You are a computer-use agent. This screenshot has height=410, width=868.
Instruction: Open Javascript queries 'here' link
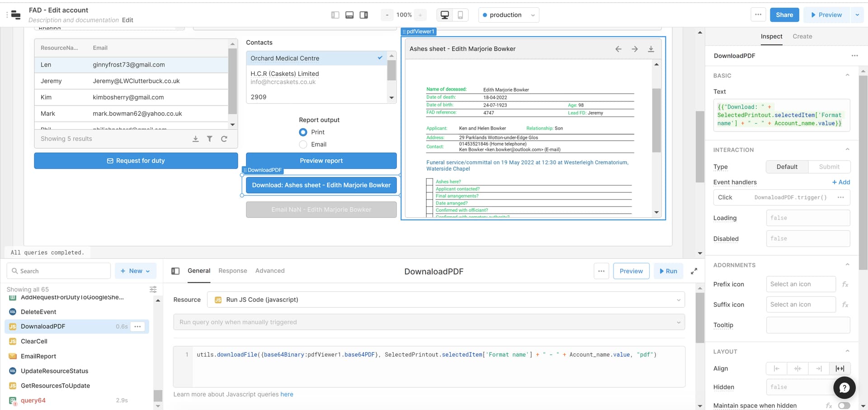click(x=287, y=394)
